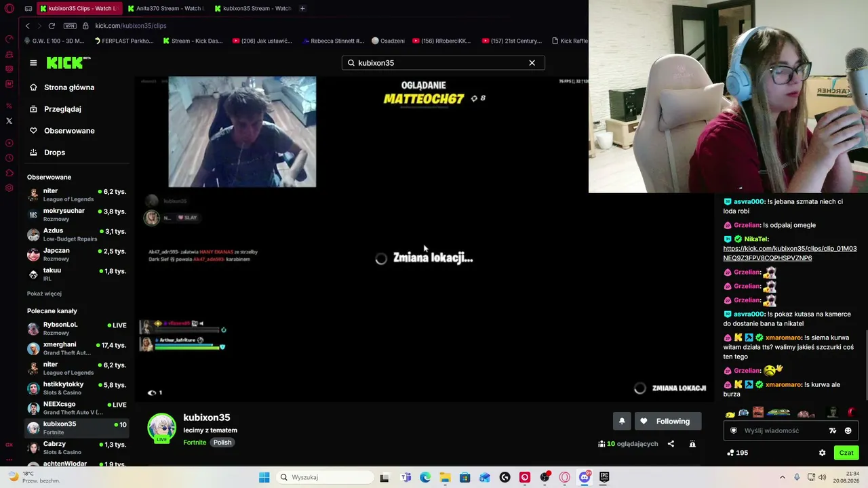This screenshot has height=488, width=868.
Task: Select Cabrzy channel in sidebar
Action: click(77, 448)
